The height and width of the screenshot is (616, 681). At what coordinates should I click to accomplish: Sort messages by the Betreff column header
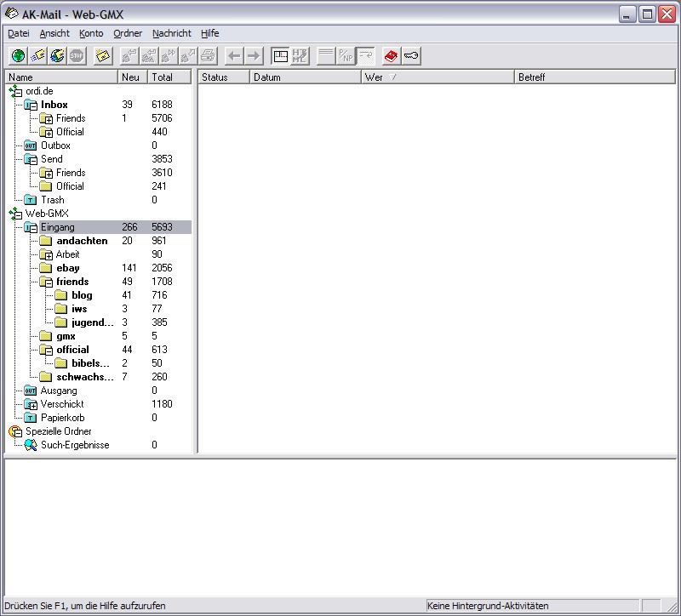click(595, 77)
